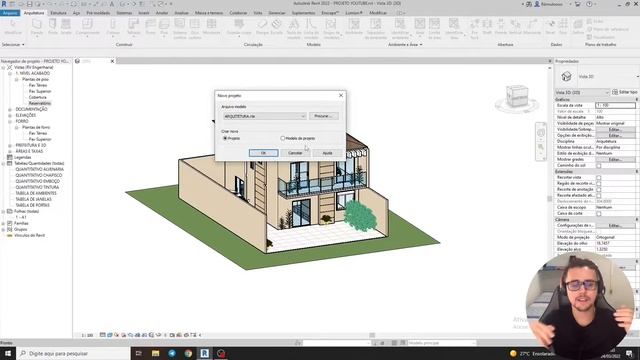Open the Vista 3D type selector dropdown
This screenshot has height=360, width=640.
[638, 76]
